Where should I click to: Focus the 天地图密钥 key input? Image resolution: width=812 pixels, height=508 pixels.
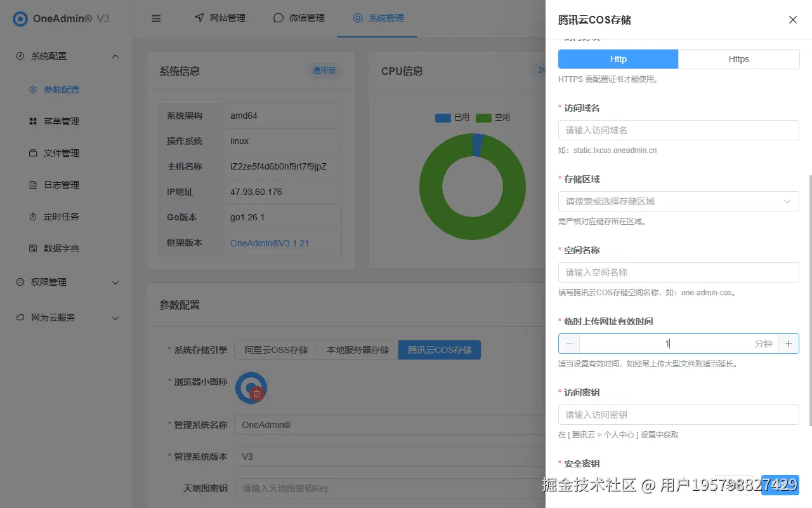tap(390, 488)
